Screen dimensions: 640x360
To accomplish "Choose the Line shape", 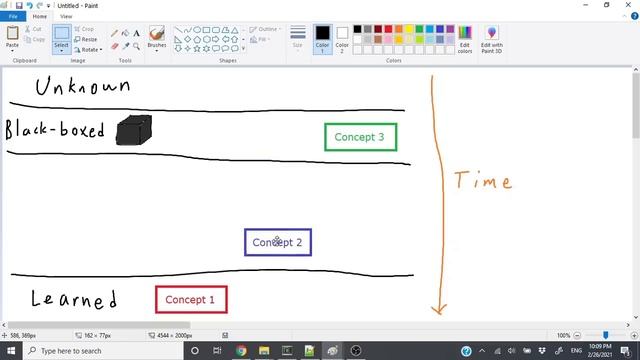I will coord(178,30).
